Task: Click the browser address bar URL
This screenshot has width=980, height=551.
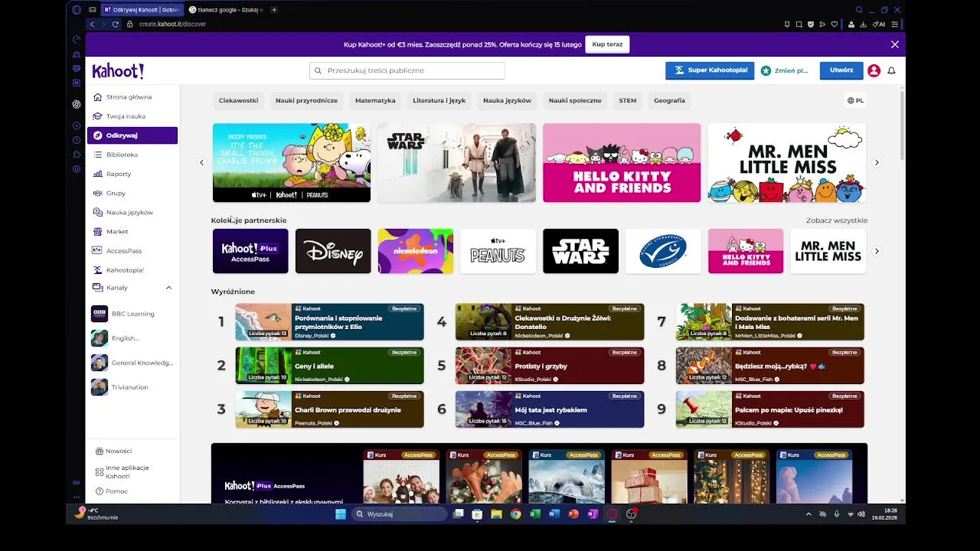Action: (172, 24)
